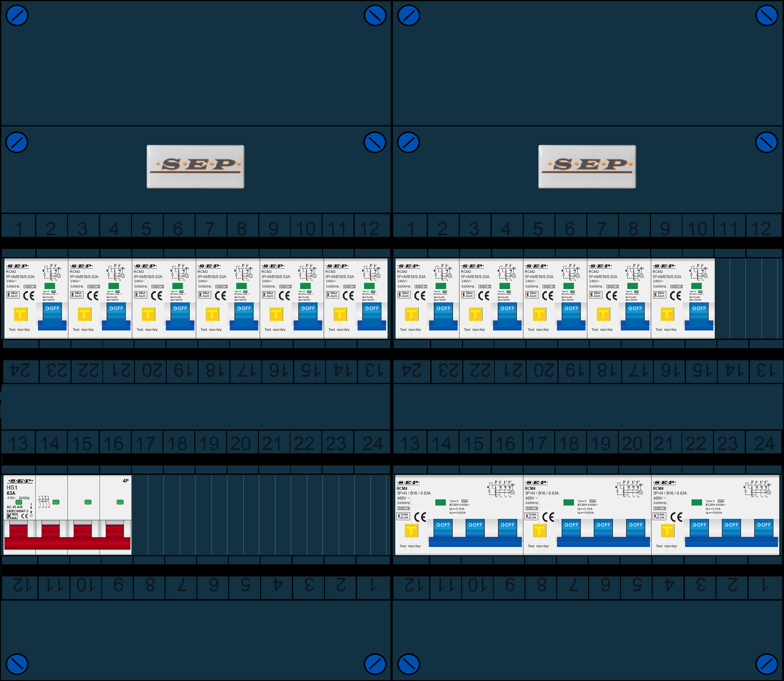Click the slot number 20 label above the HS1 switch row
This screenshot has width=784, height=681.
tap(241, 443)
